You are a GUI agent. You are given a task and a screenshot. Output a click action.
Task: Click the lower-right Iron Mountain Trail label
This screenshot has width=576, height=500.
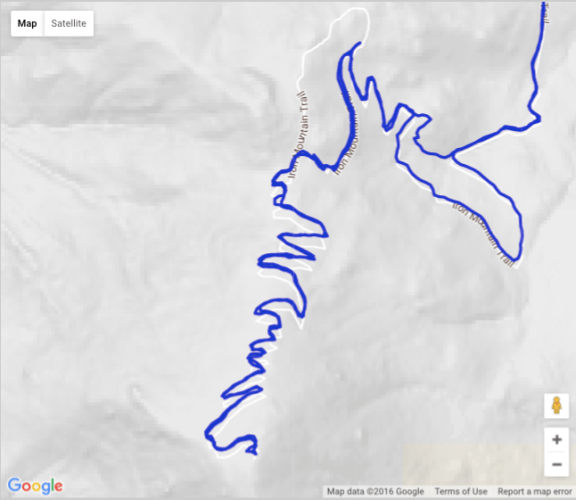click(483, 234)
